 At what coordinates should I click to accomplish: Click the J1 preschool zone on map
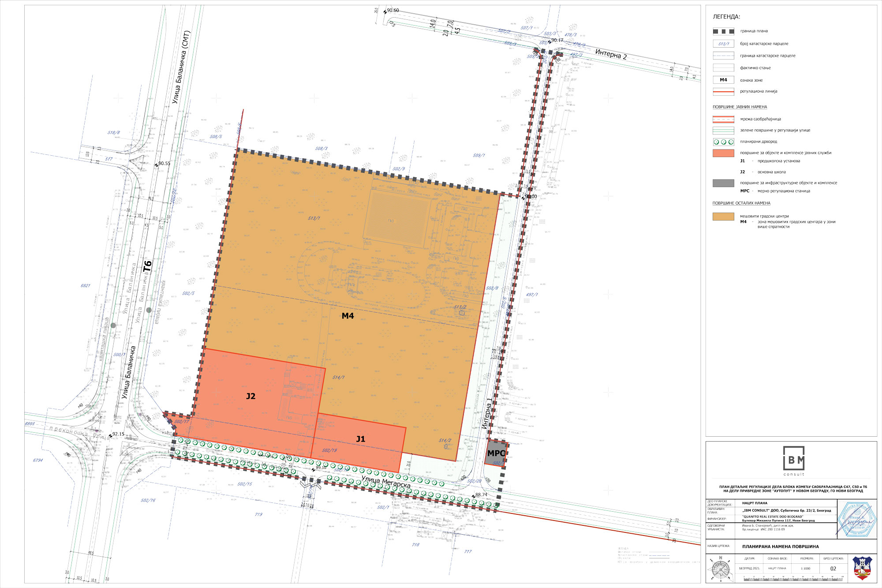tap(361, 439)
